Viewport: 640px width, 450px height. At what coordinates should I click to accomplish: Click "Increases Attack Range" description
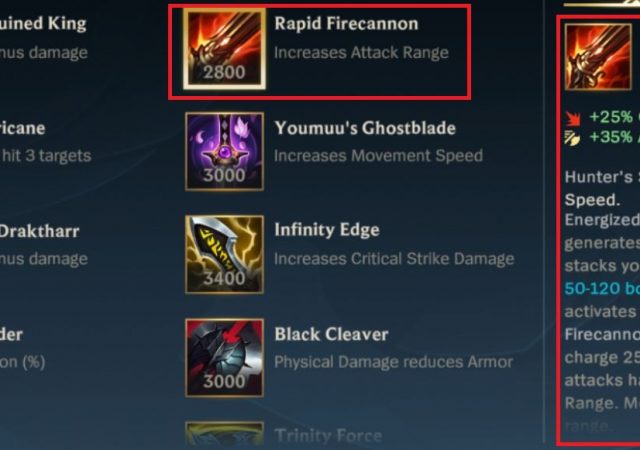coord(361,53)
